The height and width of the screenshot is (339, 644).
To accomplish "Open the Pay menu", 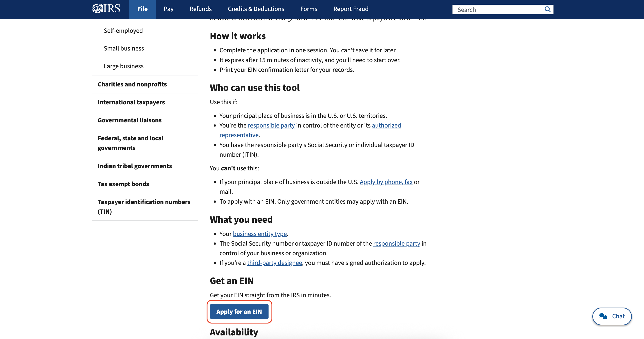I will 168,9.
